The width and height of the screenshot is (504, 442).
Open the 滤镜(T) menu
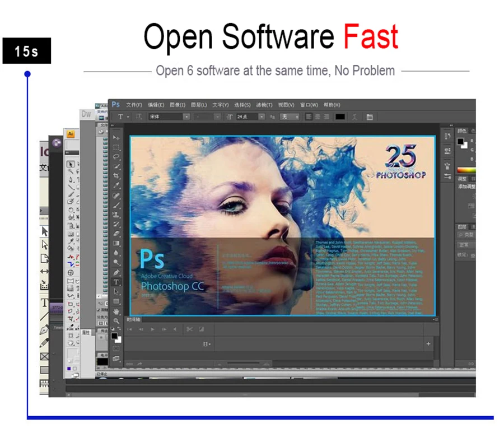[x=264, y=105]
